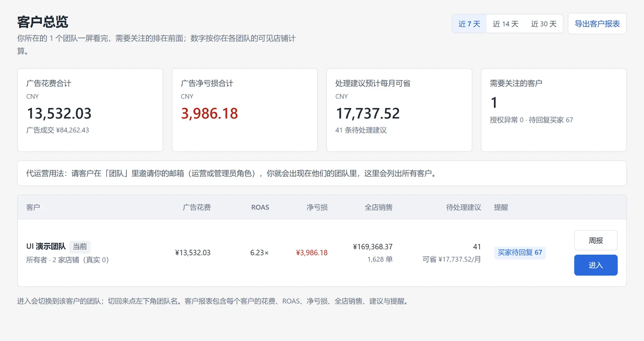Click the 导出客户报表 button
The width and height of the screenshot is (644, 341).
597,24
